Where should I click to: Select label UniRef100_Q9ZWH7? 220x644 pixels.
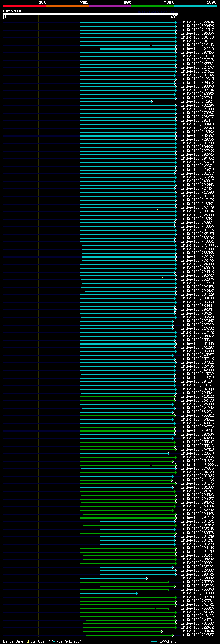pyautogui.click(x=197, y=321)
